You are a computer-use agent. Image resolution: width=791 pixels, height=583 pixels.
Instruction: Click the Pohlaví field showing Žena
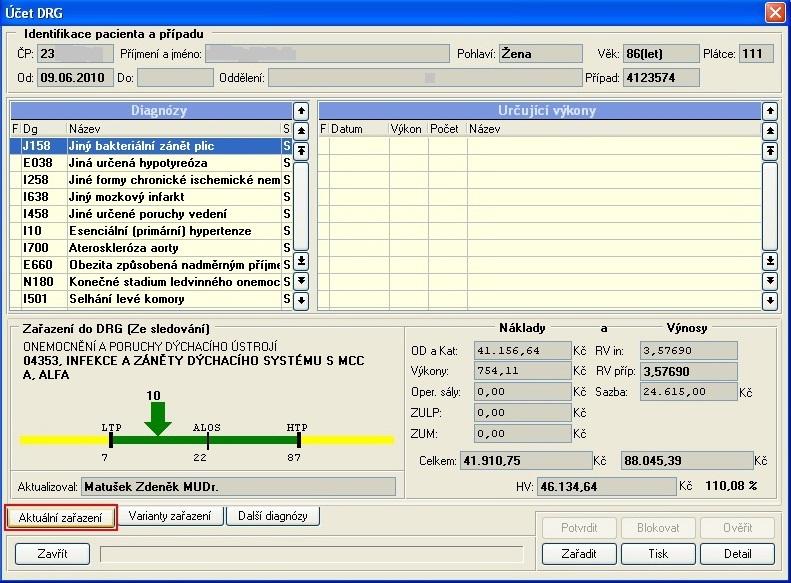[540, 53]
